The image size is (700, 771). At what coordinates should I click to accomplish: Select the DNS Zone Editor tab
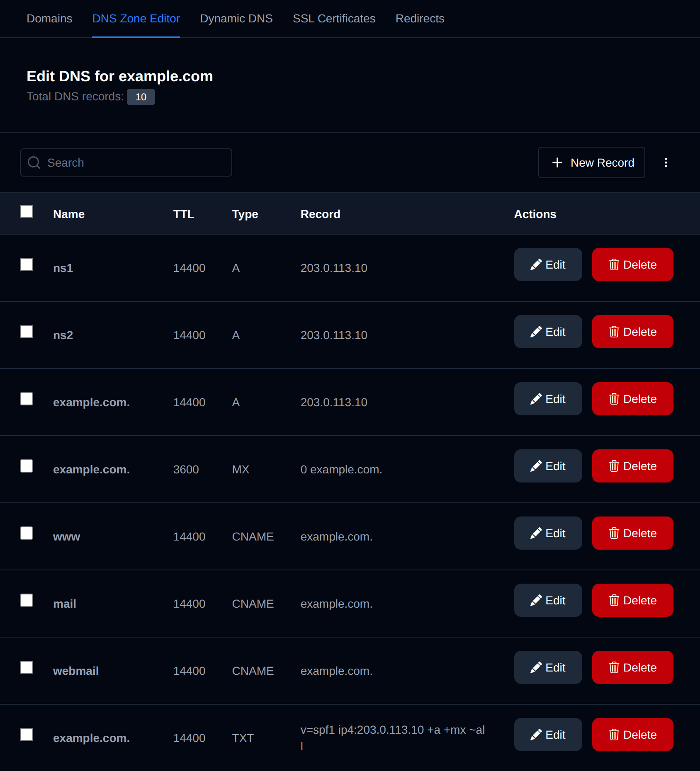tap(136, 19)
